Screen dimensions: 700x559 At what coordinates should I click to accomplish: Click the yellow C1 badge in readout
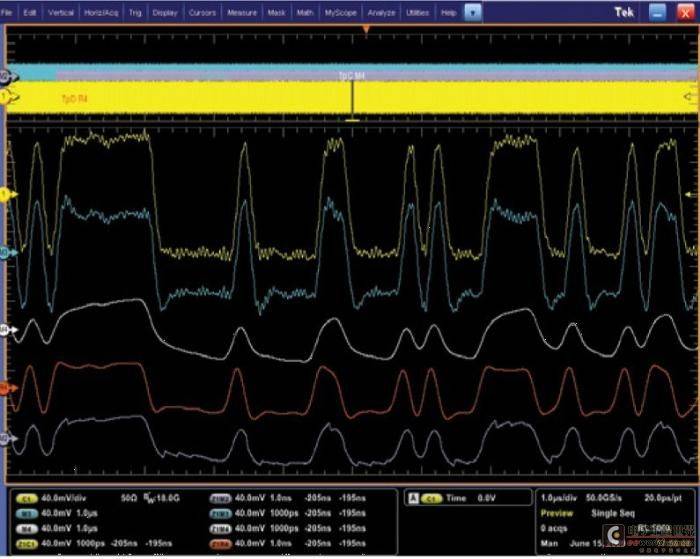(x=26, y=498)
